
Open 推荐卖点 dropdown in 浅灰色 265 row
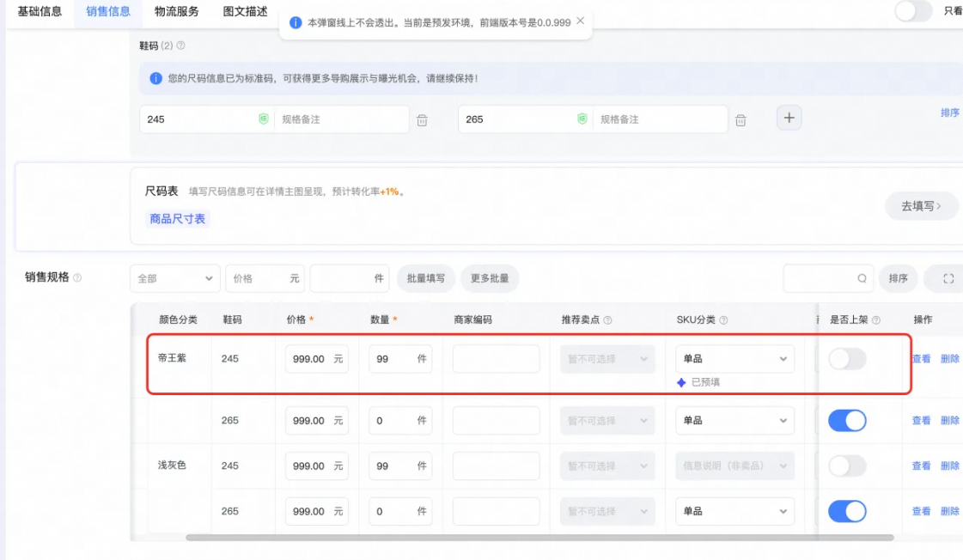click(x=606, y=512)
